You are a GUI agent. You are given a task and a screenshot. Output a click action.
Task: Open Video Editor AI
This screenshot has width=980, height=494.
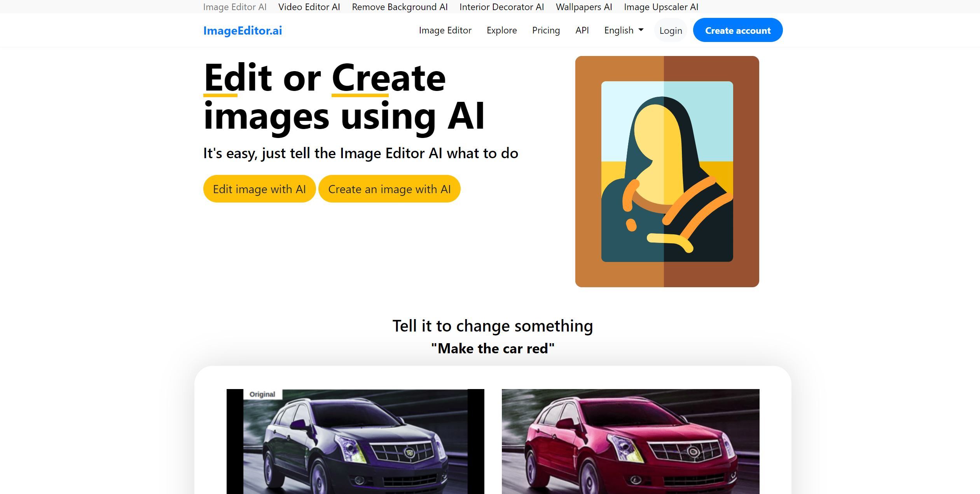pyautogui.click(x=309, y=7)
